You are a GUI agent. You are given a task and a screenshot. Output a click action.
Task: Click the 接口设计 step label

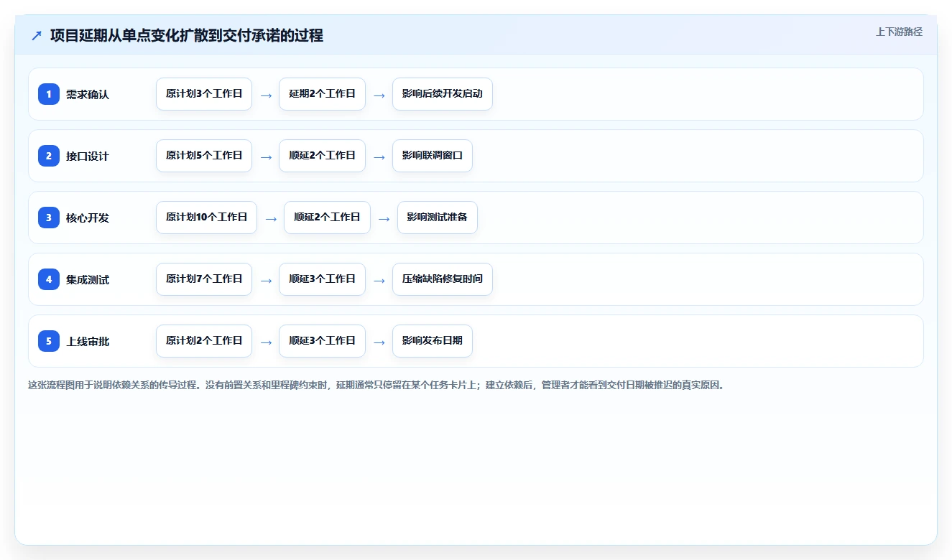[88, 156]
